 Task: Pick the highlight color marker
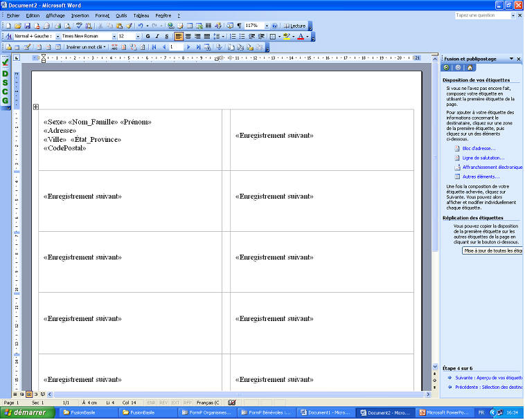tap(286, 36)
